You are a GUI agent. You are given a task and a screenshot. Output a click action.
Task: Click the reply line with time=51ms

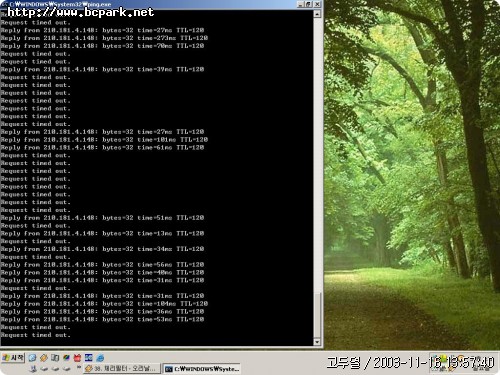pyautogui.click(x=102, y=218)
